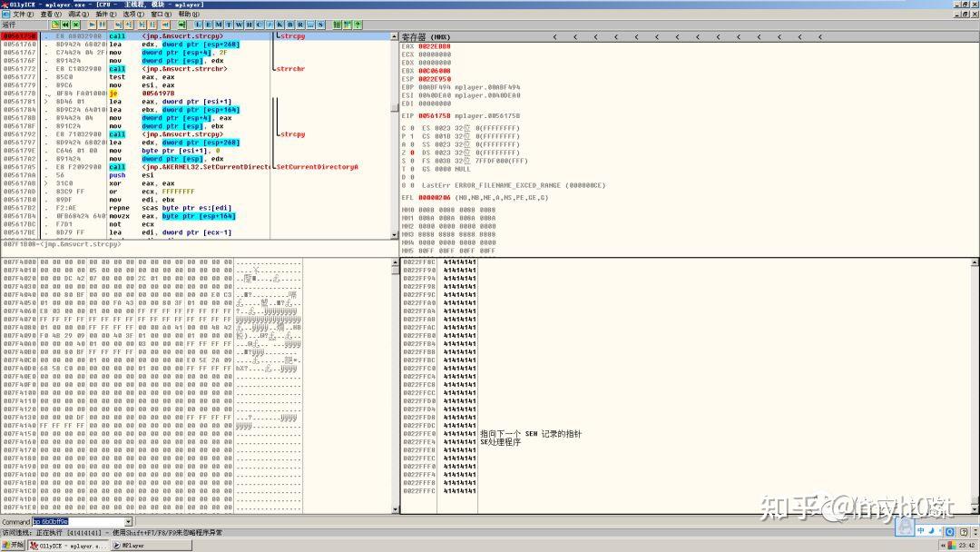Expand the Command bar history dropdown

128,522
